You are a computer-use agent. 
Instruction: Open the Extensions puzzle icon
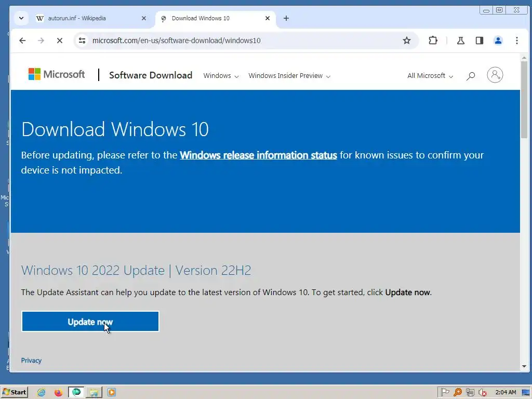[433, 41]
